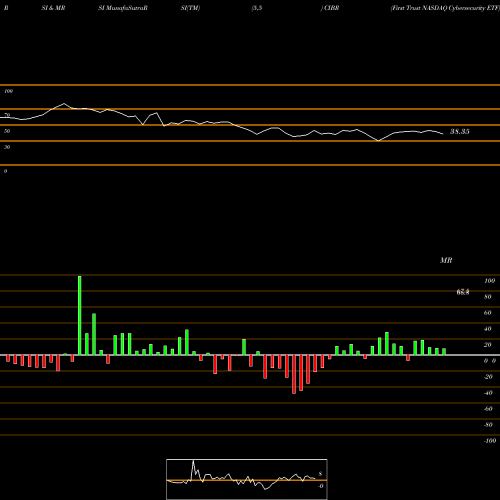
Task: Select the -80 label on MR axis
Action: 488,425
